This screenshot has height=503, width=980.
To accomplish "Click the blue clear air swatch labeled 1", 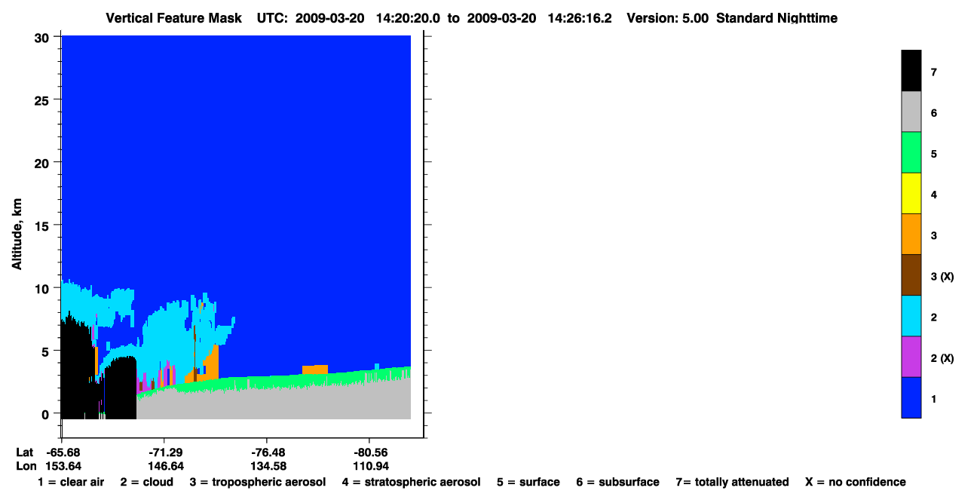I will (x=911, y=397).
